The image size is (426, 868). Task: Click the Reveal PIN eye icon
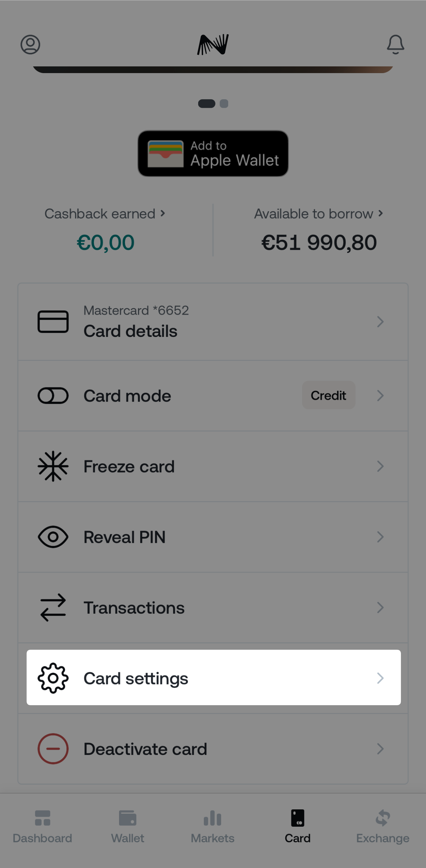(x=53, y=537)
